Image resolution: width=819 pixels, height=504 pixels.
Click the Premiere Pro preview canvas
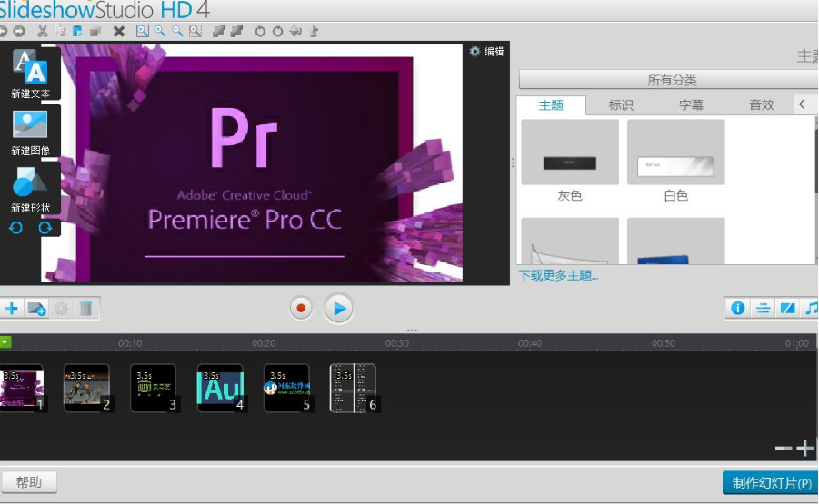coord(252,163)
